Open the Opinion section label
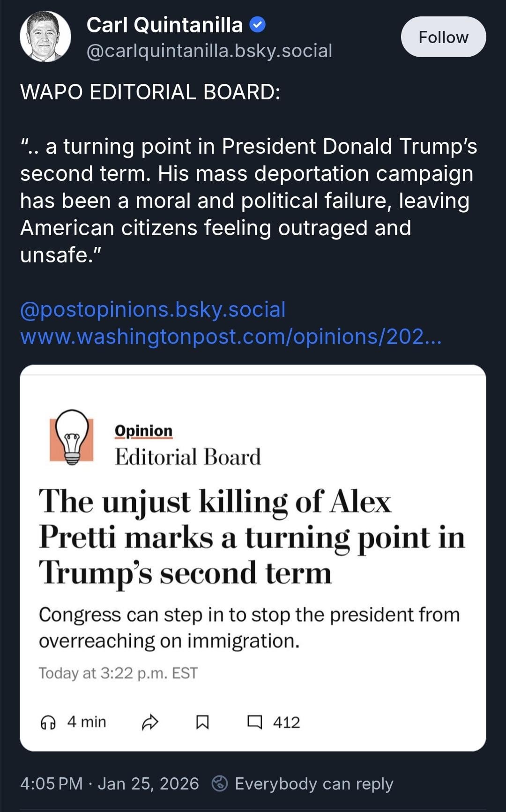This screenshot has height=812, width=506. pos(143,431)
